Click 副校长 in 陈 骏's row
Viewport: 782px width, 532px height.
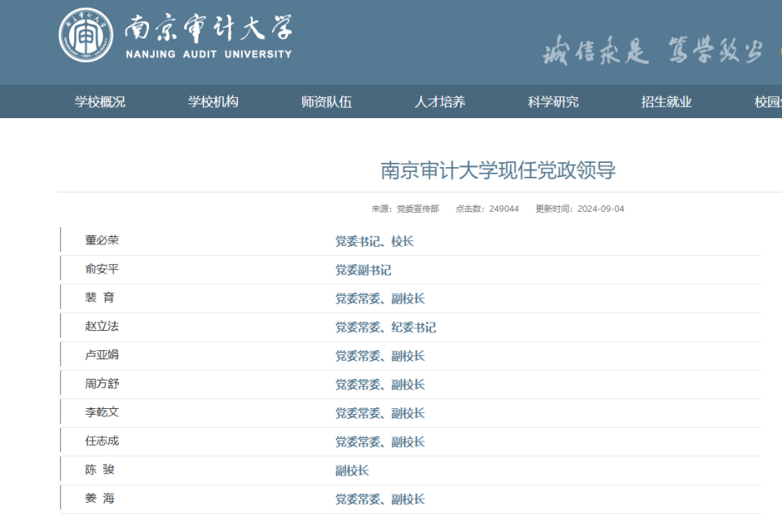[x=352, y=471]
